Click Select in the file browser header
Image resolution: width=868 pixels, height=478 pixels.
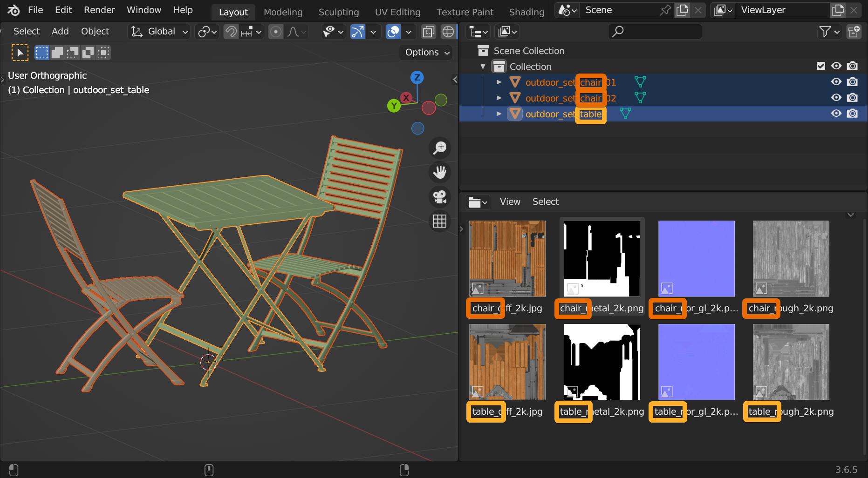545,202
